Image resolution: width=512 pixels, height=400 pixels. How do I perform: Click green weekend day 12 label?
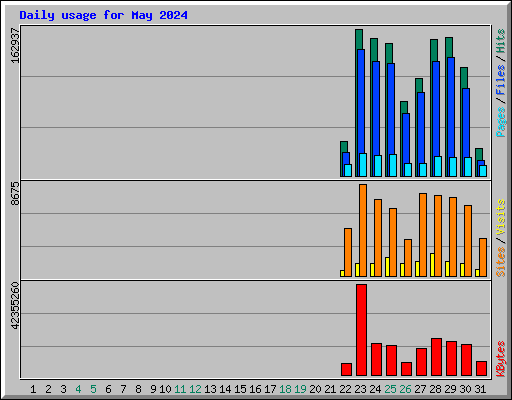pos(195,389)
